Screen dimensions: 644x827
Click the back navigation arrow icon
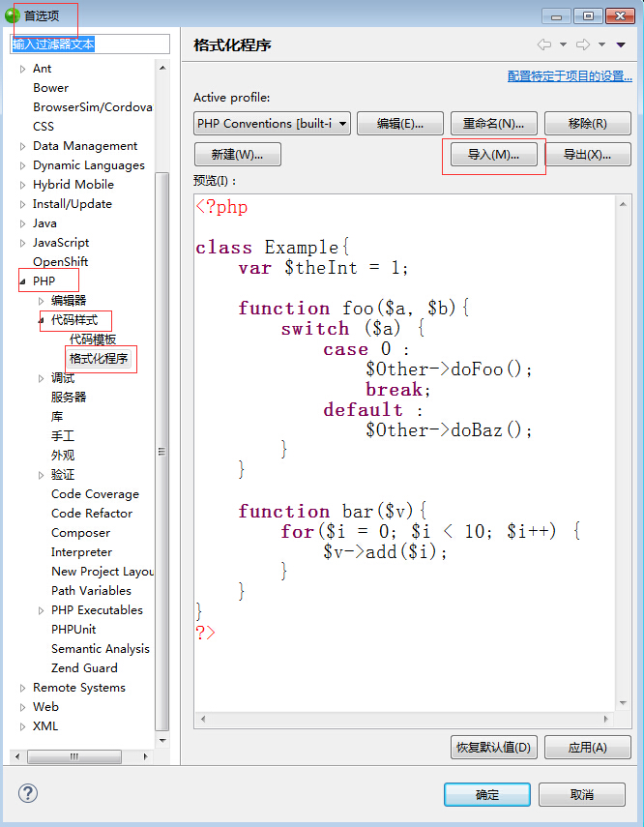(x=544, y=44)
